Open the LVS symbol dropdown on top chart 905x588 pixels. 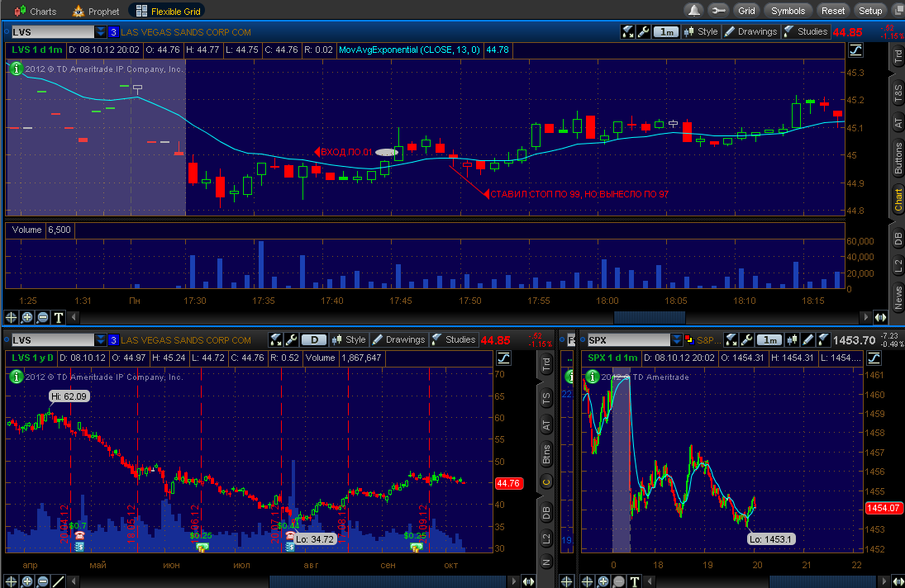pos(101,31)
